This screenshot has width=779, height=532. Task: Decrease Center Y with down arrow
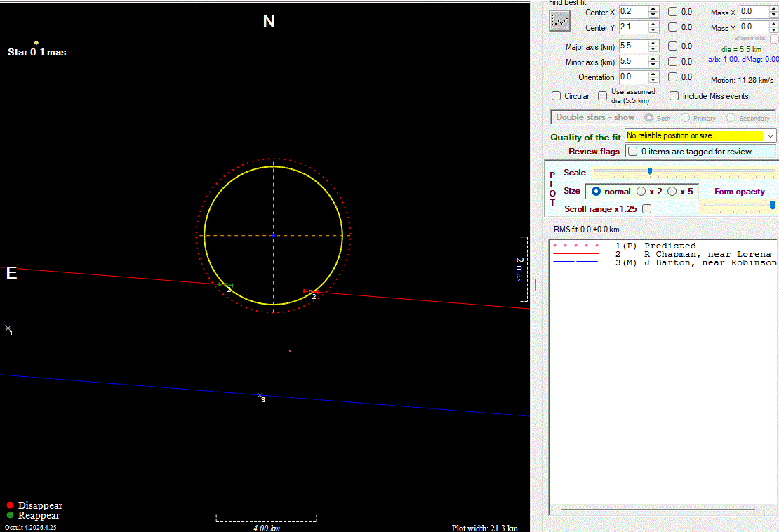point(654,31)
